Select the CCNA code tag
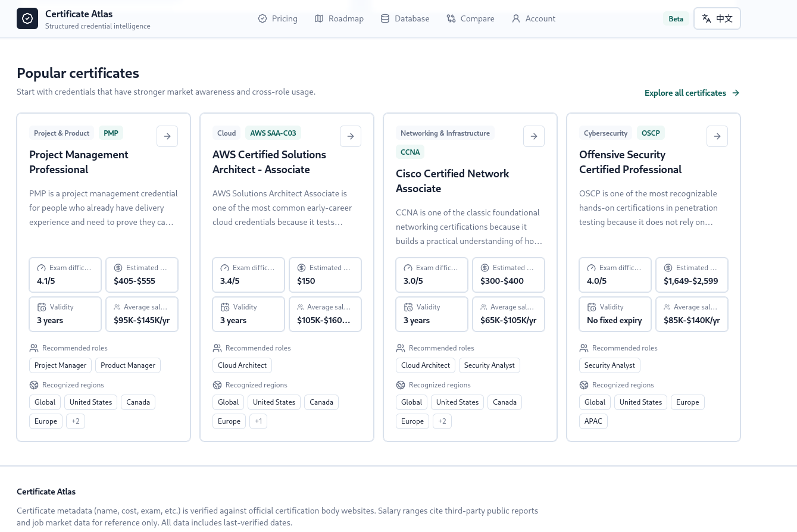This screenshot has height=532, width=797. (410, 152)
